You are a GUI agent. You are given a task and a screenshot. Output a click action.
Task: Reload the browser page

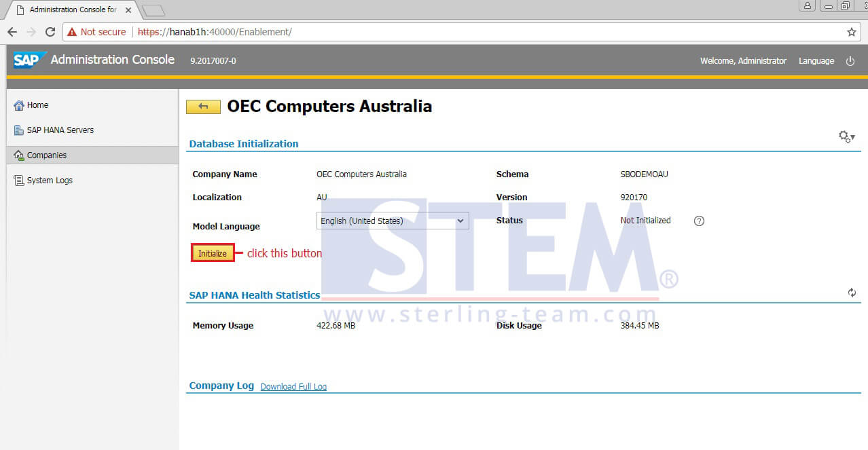[50, 32]
